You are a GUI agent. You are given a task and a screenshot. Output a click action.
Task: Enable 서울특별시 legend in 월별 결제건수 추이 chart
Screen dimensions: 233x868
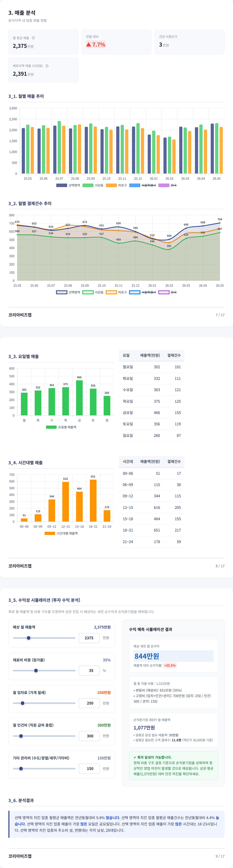coord(143,292)
